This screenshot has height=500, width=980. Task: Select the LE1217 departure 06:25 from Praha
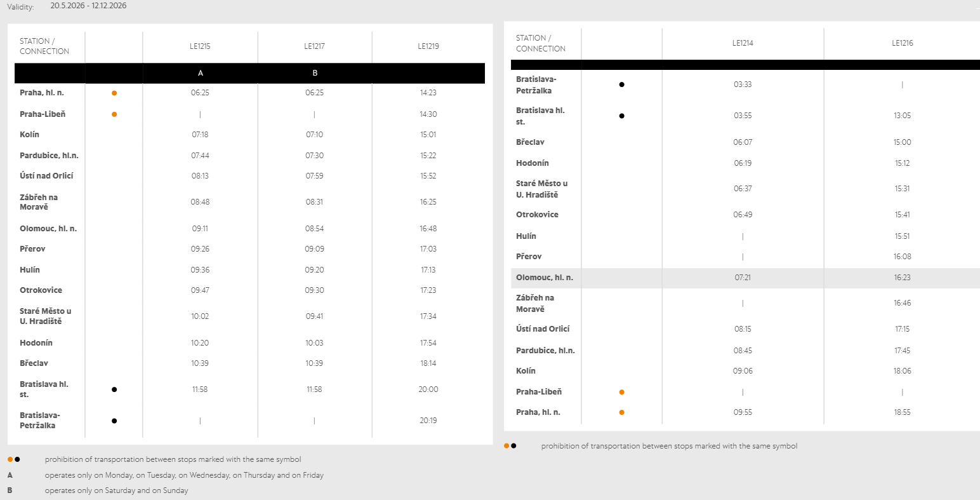coord(314,93)
